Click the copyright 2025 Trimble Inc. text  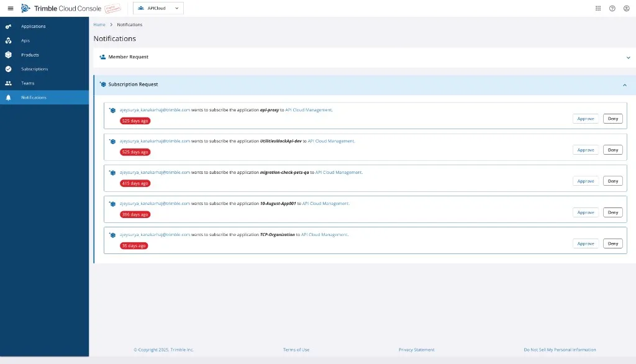click(x=164, y=350)
